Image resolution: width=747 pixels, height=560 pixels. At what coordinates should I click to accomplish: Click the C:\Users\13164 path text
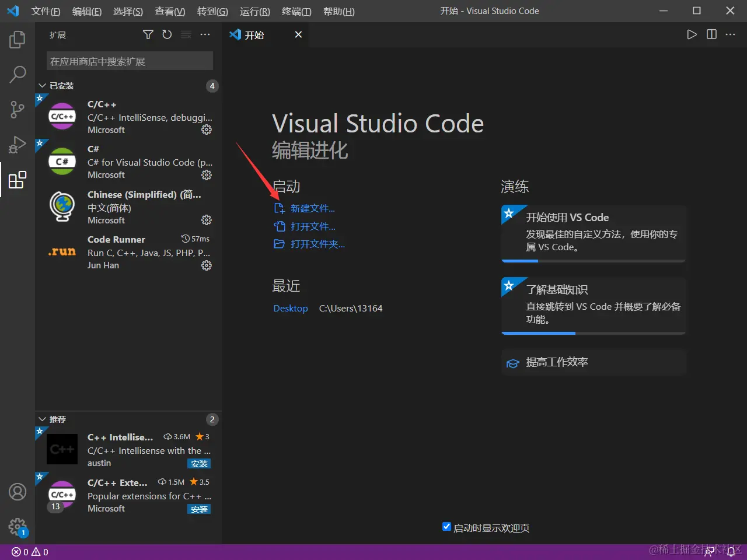351,308
